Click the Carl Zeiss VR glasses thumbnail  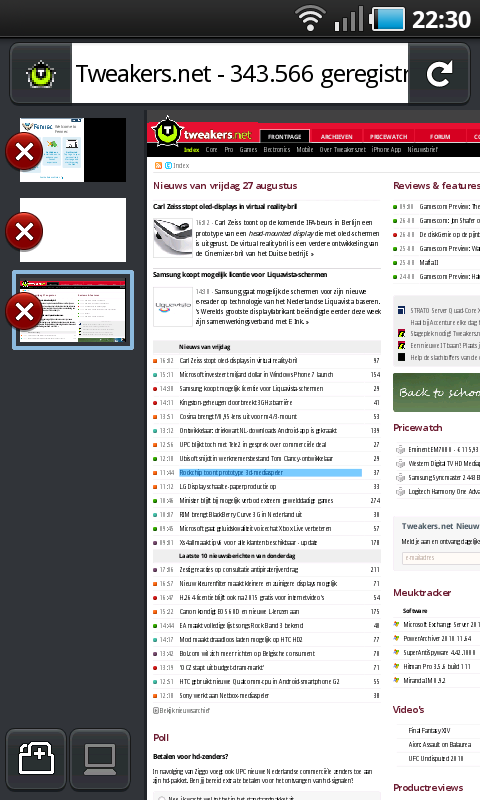coord(173,237)
